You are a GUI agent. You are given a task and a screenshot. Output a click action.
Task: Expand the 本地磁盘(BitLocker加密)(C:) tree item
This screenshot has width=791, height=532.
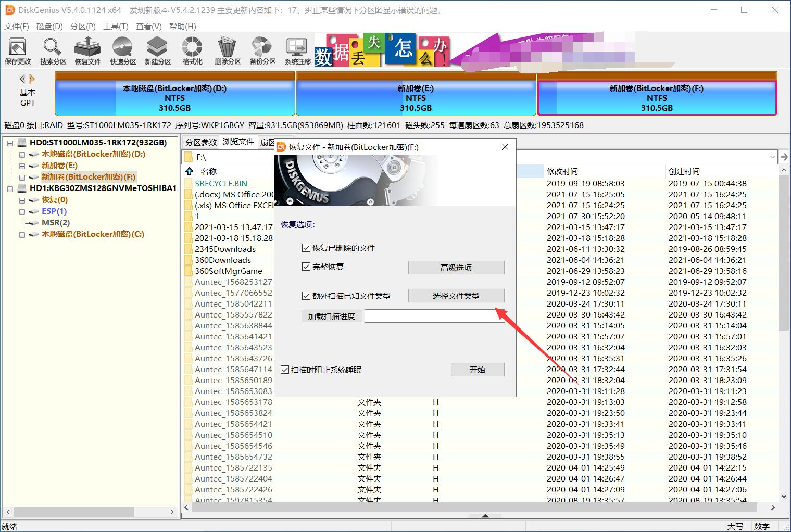(21, 234)
